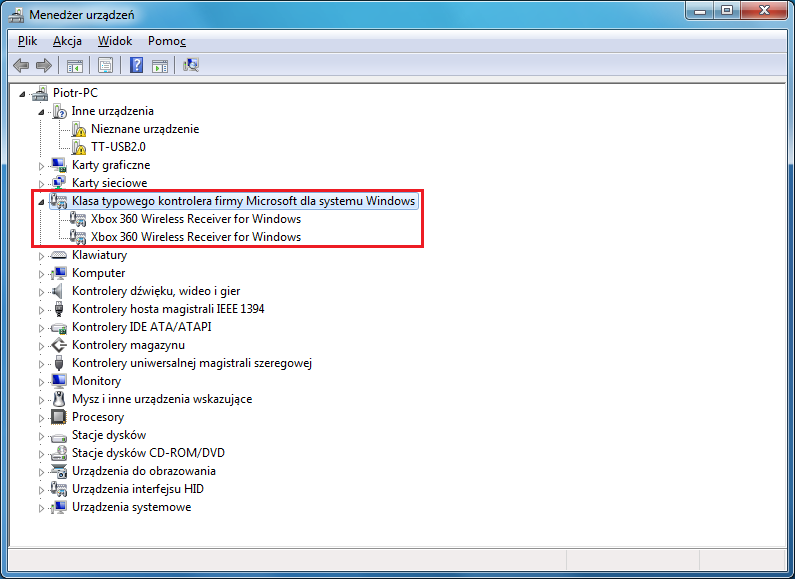The image size is (795, 579).
Task: Expand the Stacje dysków CD-ROM/DVD branch
Action: [x=42, y=454]
